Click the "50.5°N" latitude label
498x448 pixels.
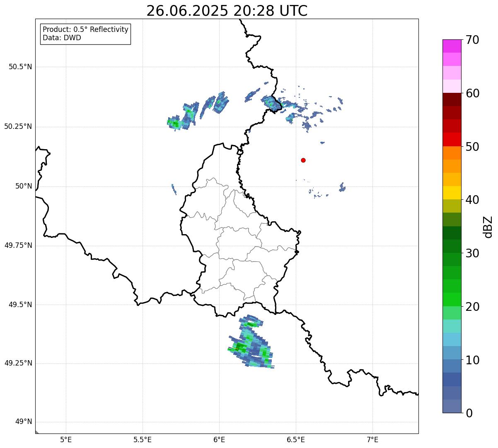click(21, 67)
